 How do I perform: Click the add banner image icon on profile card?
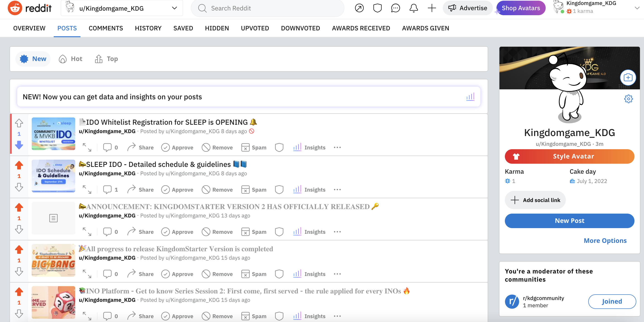[x=628, y=78]
